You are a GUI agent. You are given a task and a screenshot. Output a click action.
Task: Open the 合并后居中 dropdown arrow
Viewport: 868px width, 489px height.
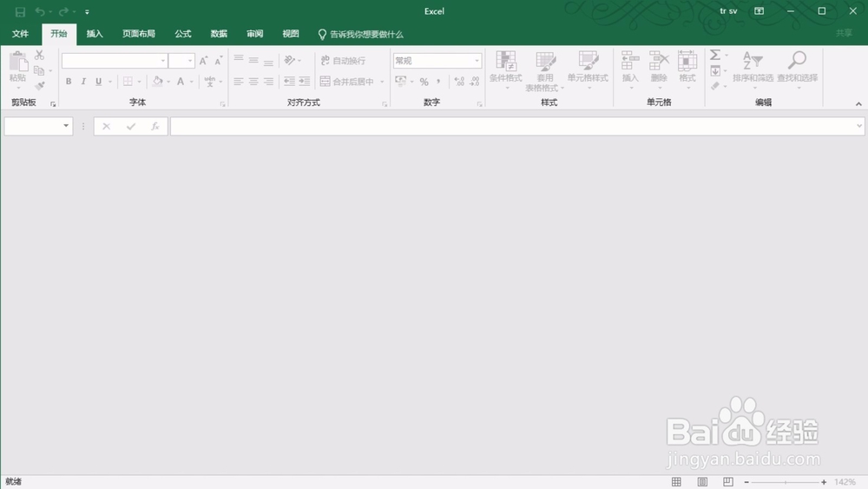[x=382, y=82]
